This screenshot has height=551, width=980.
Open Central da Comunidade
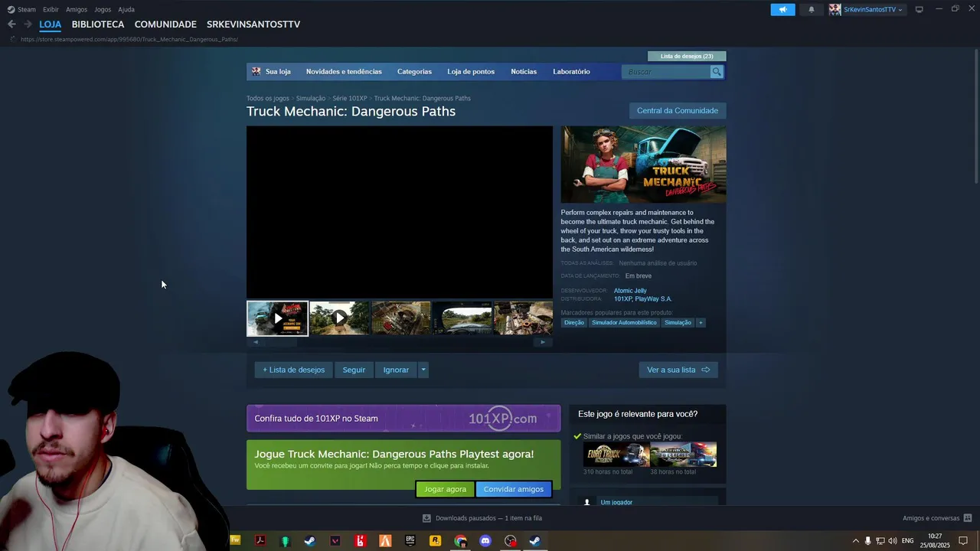point(678,111)
